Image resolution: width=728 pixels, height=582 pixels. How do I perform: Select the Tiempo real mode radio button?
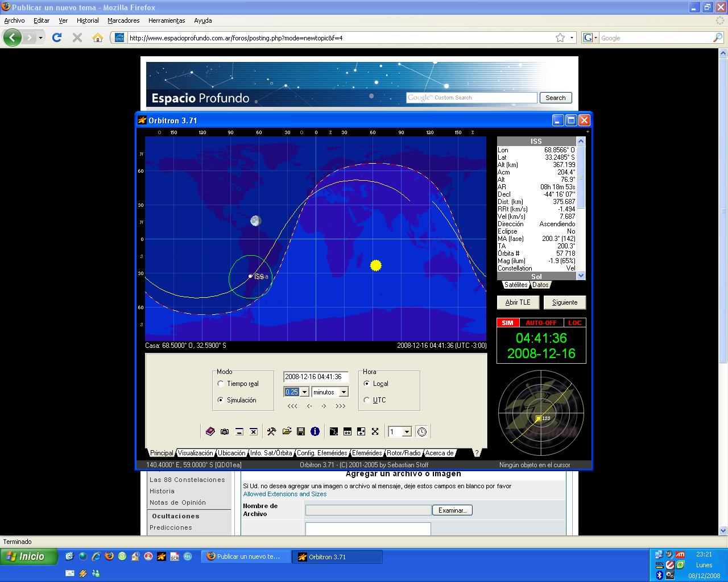coord(221,384)
